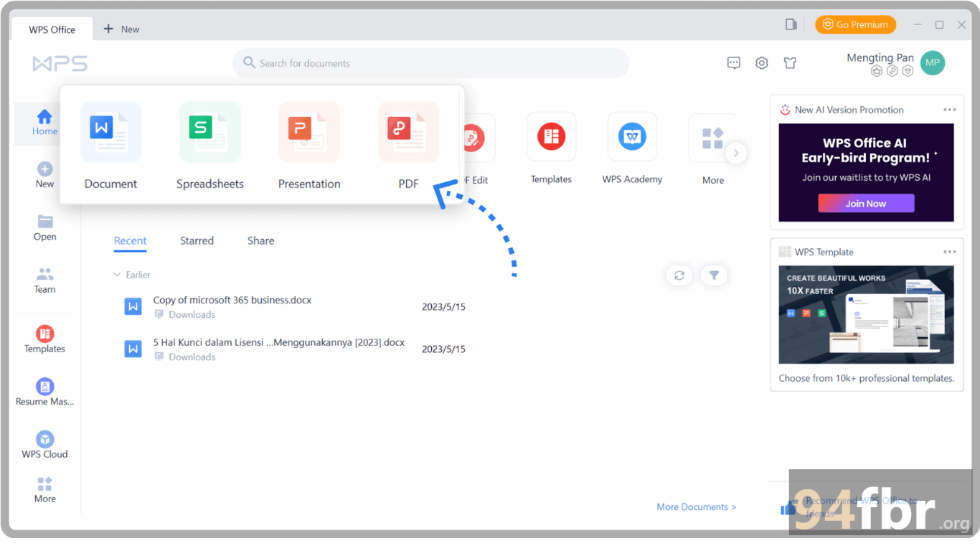Click Go Premium button
Viewport: 980px width, 551px height.
coord(855,24)
